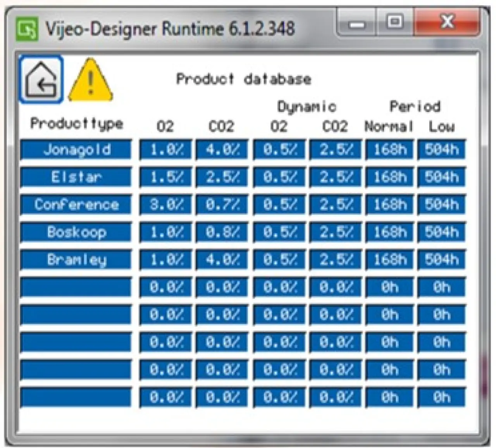Edit Jonagold O2 value 1.0%
Screen dimensions: 496x448
(x=165, y=150)
